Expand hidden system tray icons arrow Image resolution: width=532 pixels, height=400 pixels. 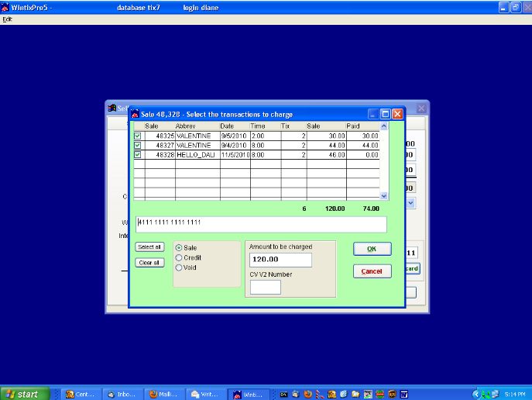tap(475, 394)
